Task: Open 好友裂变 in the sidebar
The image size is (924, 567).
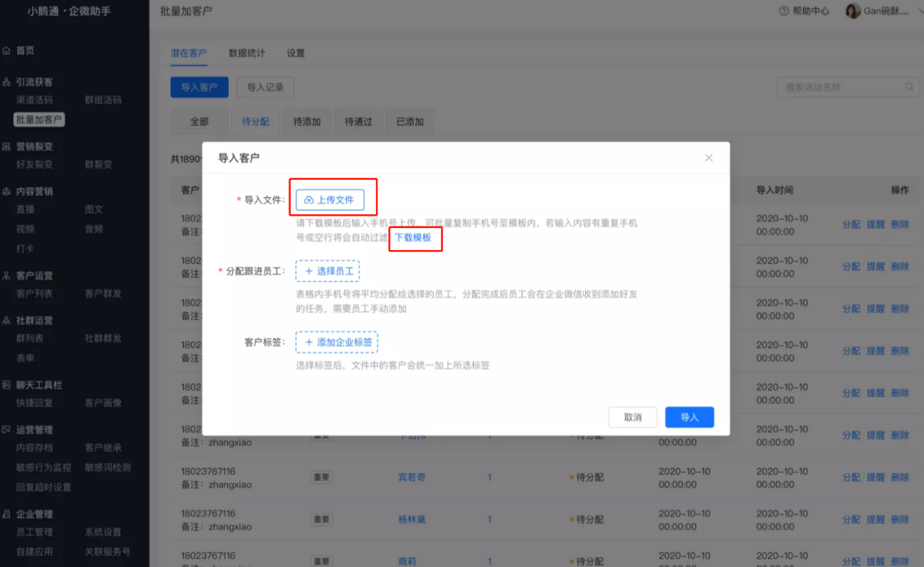Action: click(x=34, y=165)
